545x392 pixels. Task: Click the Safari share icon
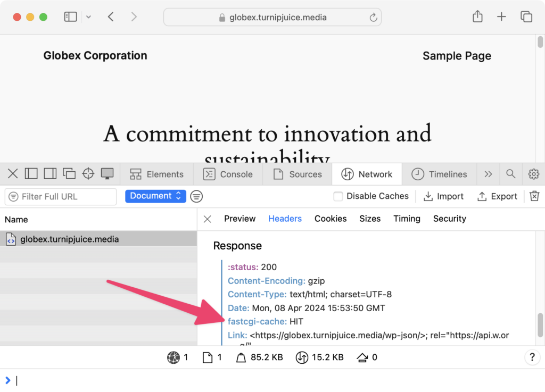coord(476,16)
